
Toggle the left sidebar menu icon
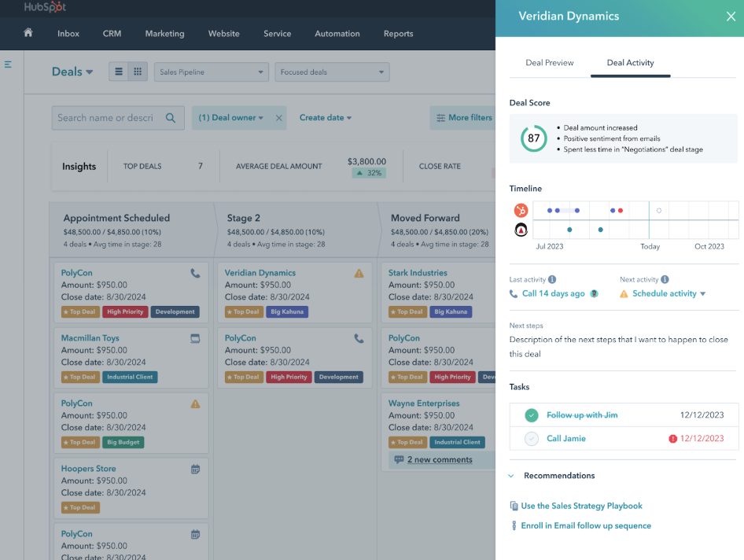pos(8,64)
